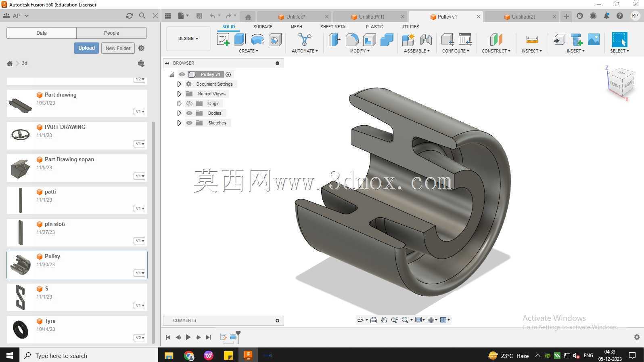Open the DESIGN workspace dropdown
The image size is (644, 362).
pos(188,39)
